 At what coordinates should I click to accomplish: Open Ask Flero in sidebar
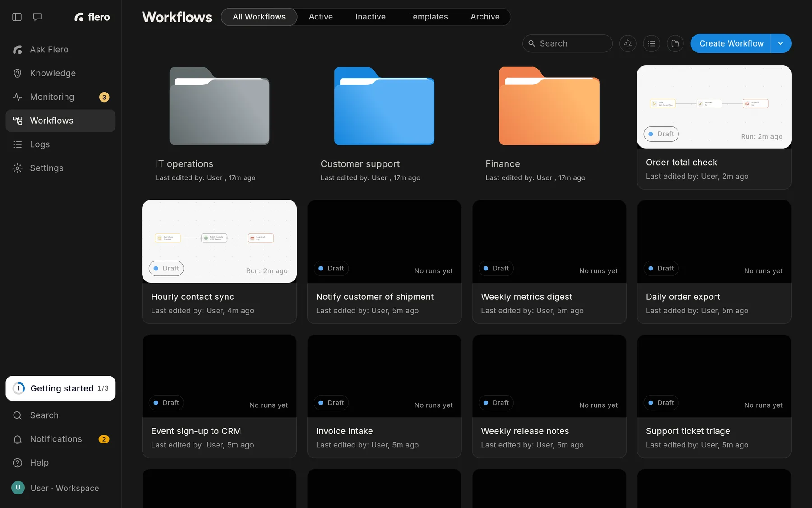pos(60,50)
